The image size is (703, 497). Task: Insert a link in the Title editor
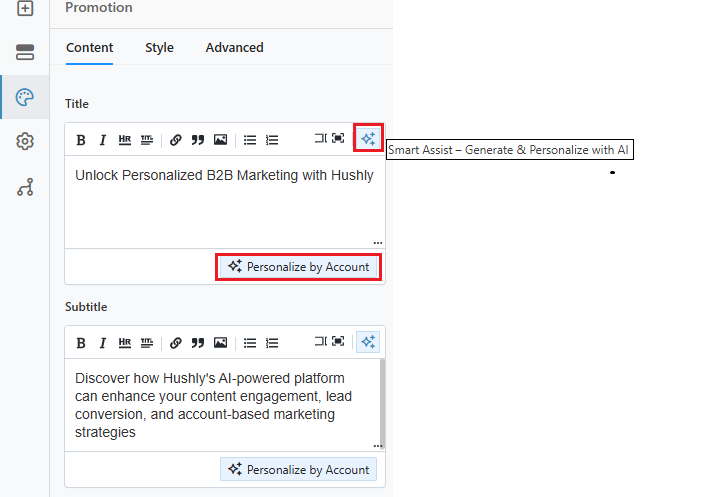176,140
